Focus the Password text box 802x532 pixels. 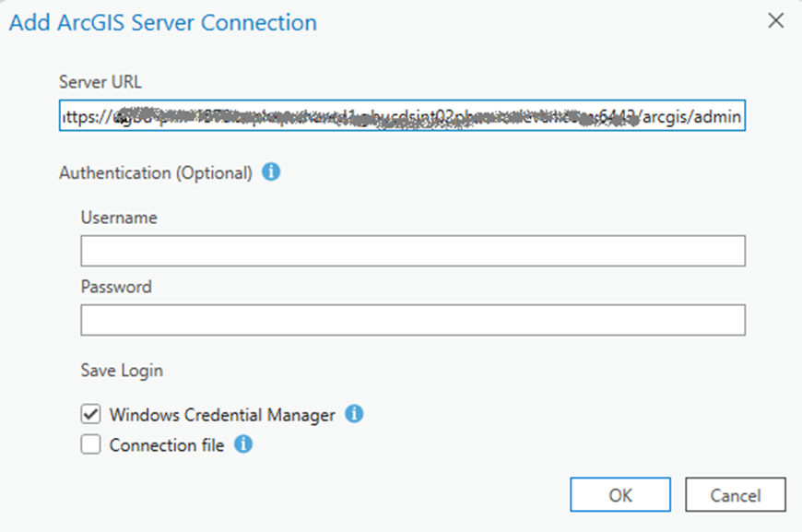point(413,320)
